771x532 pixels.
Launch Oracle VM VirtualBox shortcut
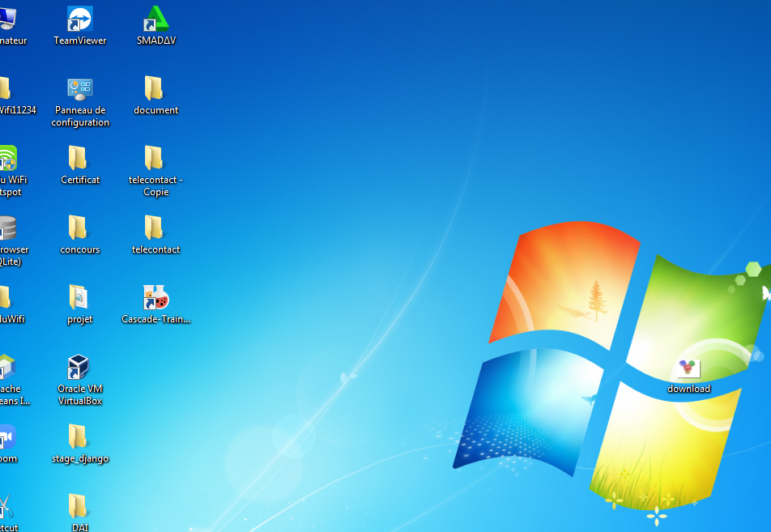[79, 368]
